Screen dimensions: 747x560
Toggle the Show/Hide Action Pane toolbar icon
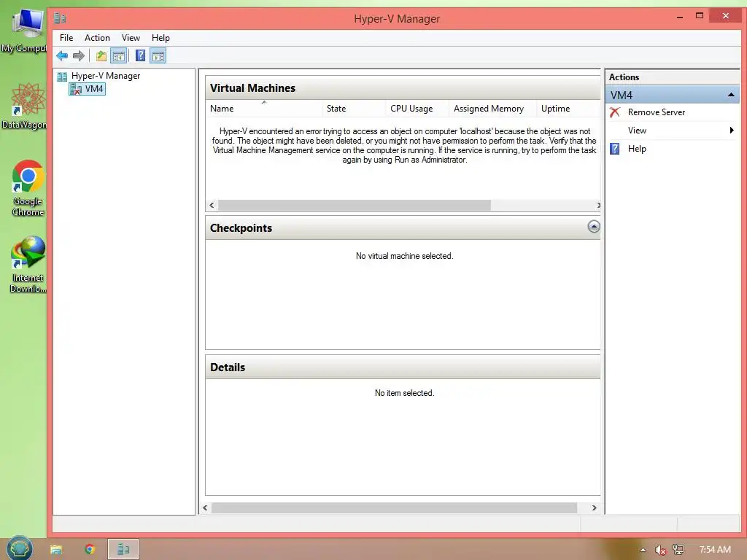pos(158,55)
